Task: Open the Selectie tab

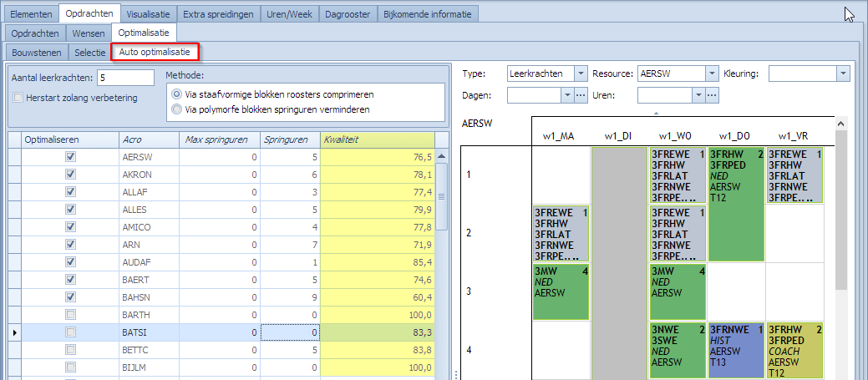Action: coord(89,53)
